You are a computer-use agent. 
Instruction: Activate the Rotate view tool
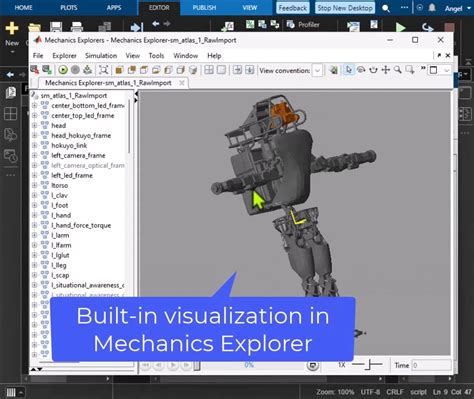(361, 70)
